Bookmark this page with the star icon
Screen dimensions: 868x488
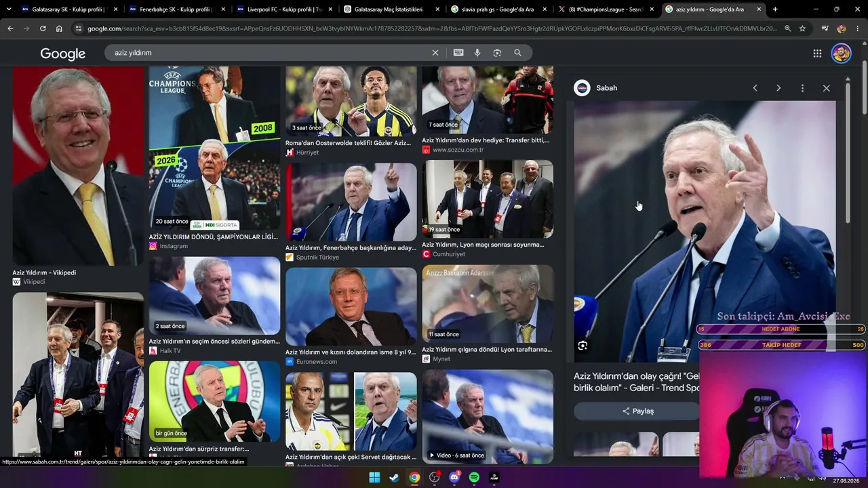[x=802, y=28]
